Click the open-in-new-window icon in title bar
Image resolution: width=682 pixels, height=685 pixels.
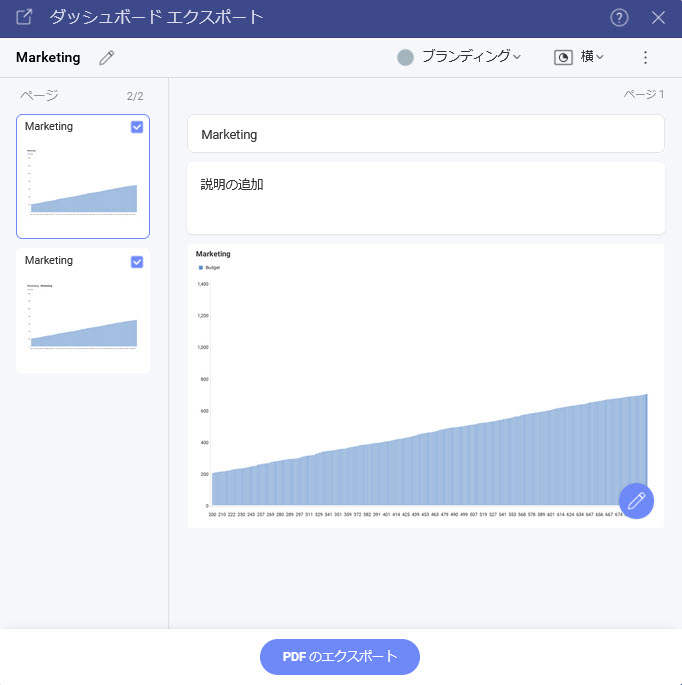24,17
